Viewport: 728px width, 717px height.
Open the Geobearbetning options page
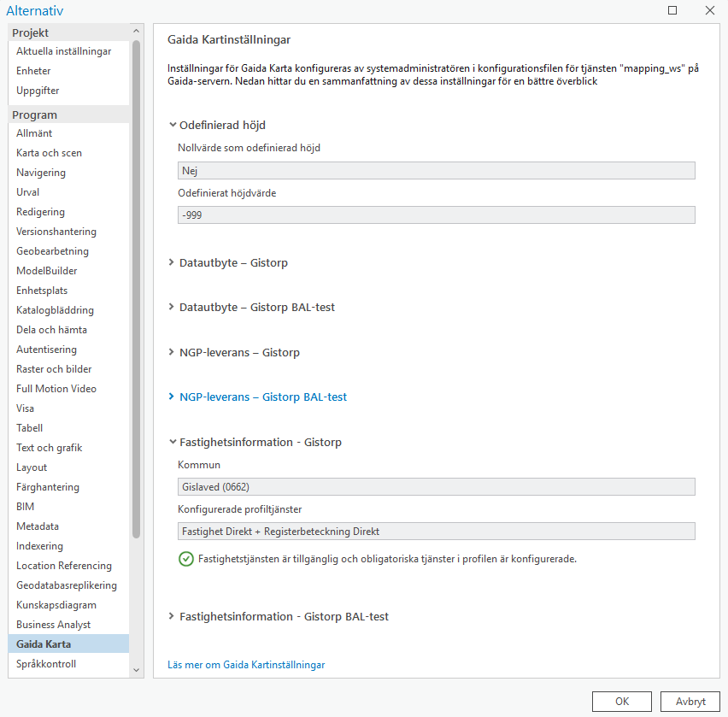52,251
